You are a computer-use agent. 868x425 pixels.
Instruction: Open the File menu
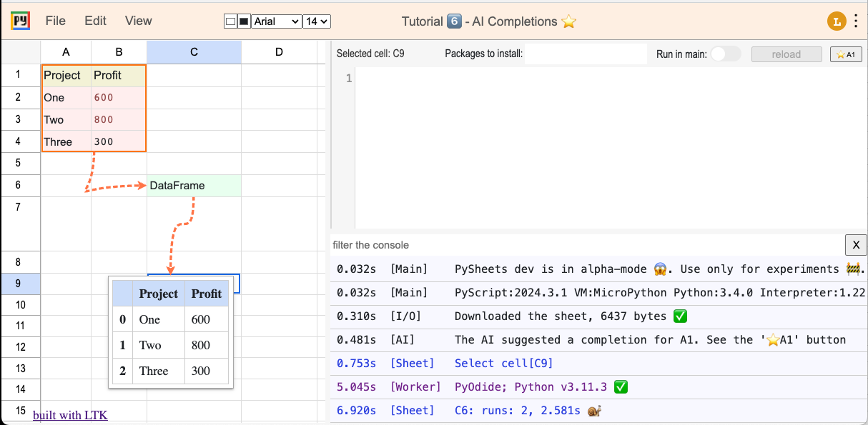coord(55,21)
